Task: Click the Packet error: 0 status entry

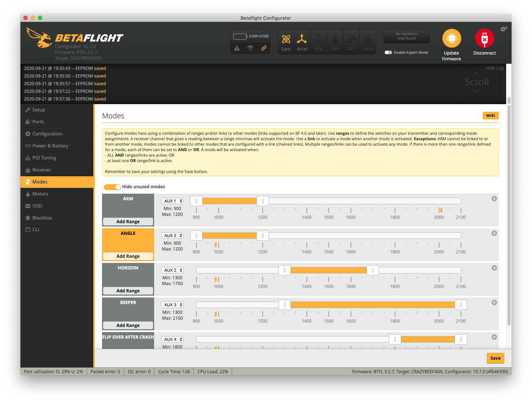Action: tap(105, 372)
